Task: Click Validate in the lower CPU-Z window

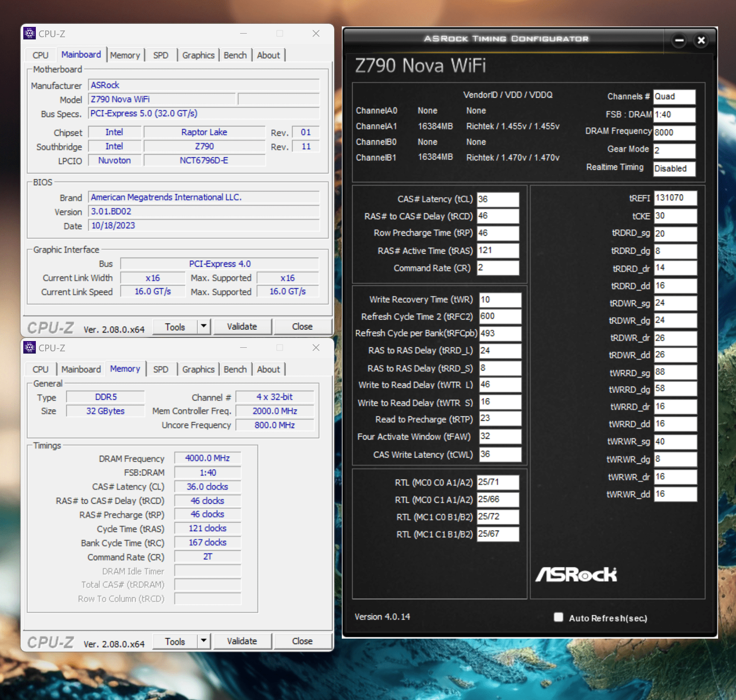Action: (242, 641)
